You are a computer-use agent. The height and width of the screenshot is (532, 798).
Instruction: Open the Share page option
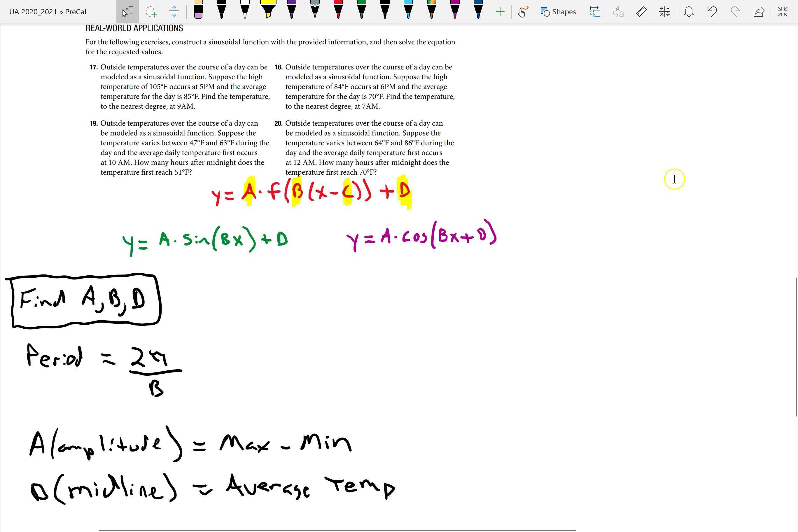tap(758, 12)
